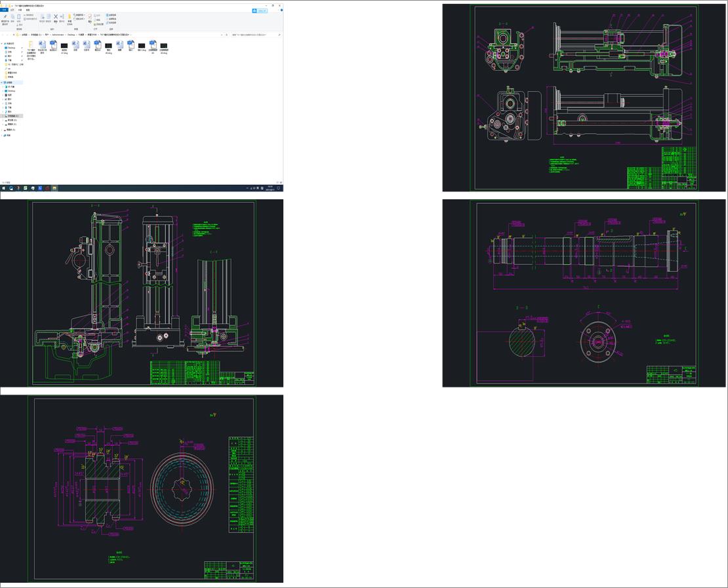Screen dimensions: 728x588
Task: Click the New folder icon in ribbon
Action: click(70, 17)
